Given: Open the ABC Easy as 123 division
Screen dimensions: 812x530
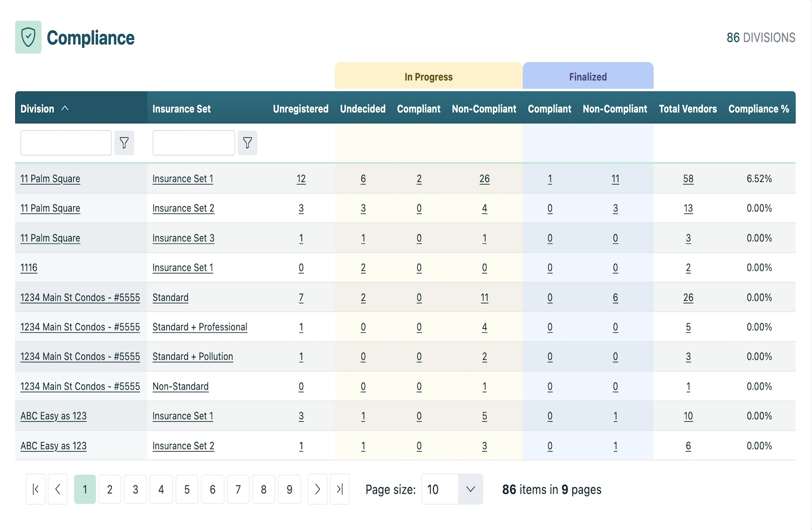Looking at the screenshot, I should [54, 416].
